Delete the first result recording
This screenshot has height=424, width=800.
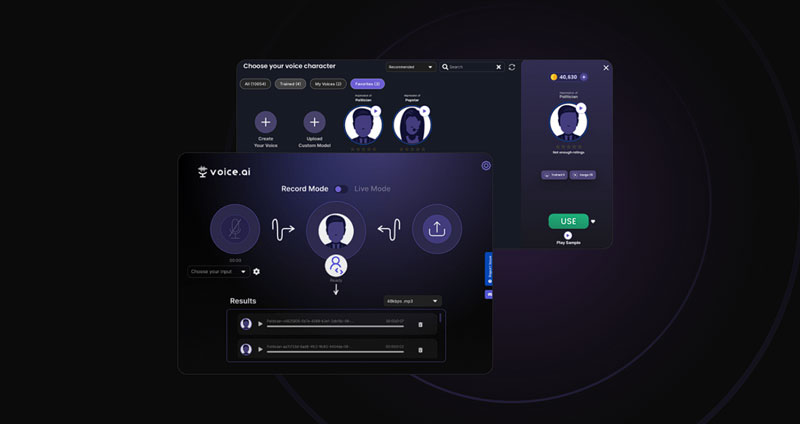pos(420,324)
